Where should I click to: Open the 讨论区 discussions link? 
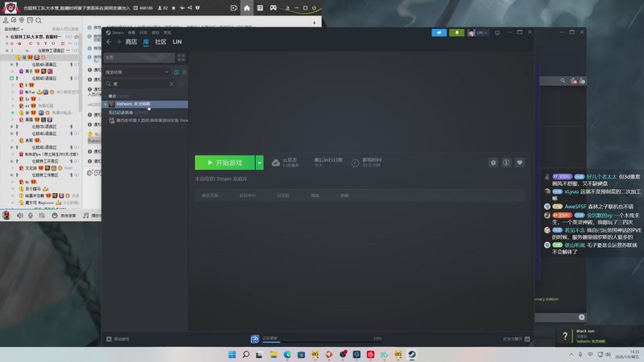[283, 195]
